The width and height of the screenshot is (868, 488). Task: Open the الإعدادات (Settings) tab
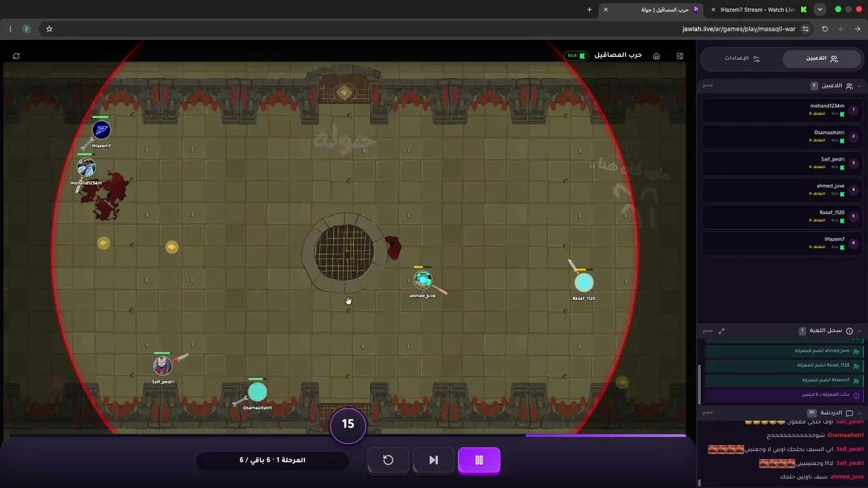[x=742, y=58]
